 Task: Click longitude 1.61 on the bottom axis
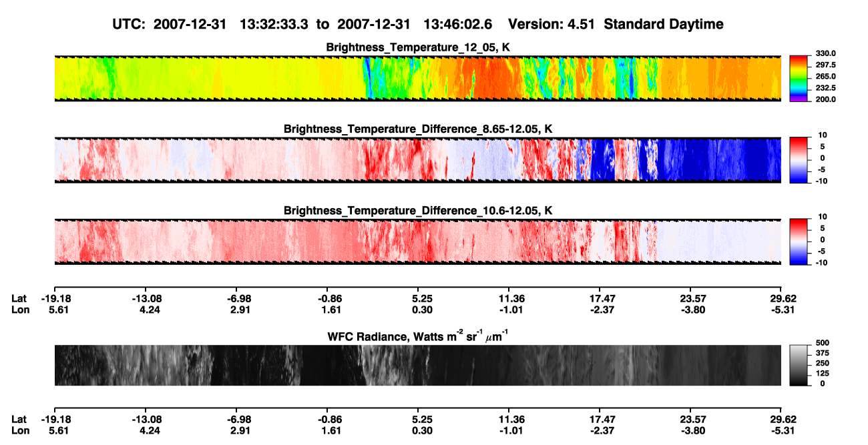click(x=331, y=431)
